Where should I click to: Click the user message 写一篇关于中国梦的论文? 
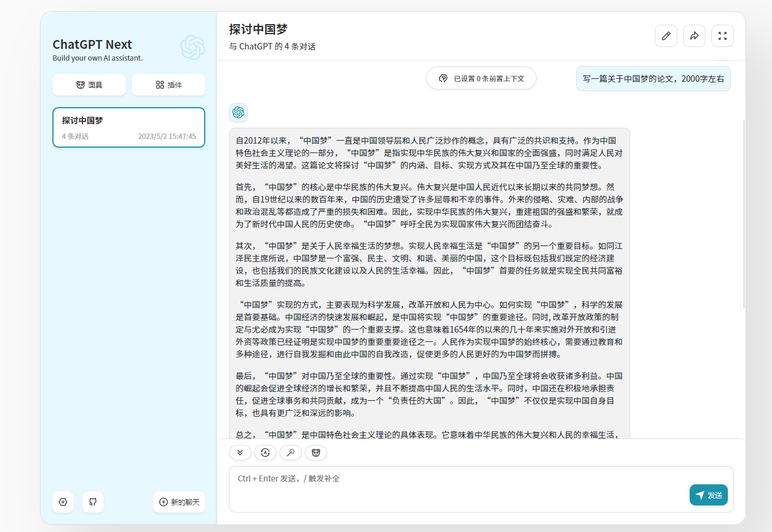pos(653,78)
